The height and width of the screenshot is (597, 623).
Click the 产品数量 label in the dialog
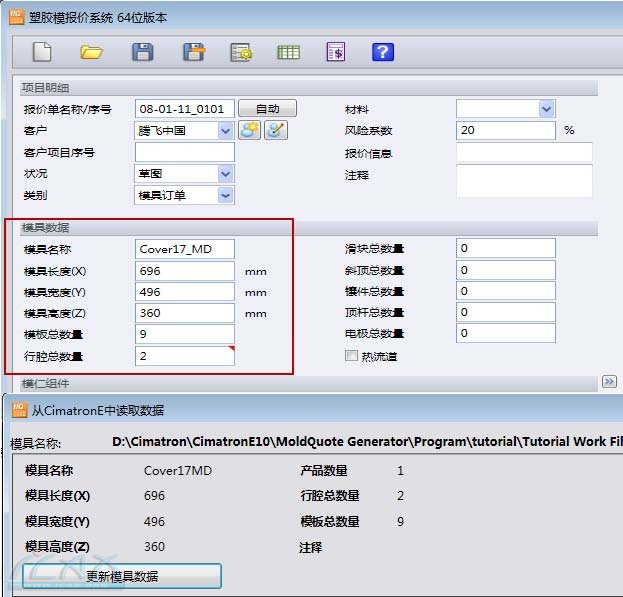point(324,471)
